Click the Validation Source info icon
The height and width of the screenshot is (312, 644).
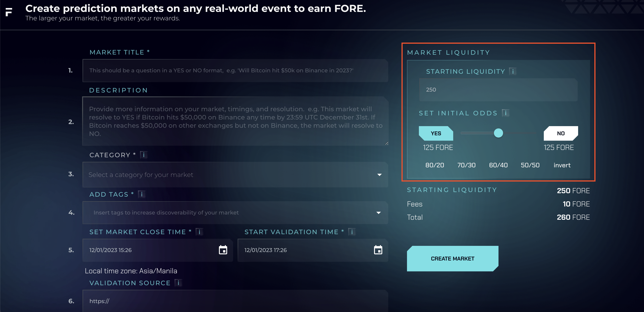178,283
